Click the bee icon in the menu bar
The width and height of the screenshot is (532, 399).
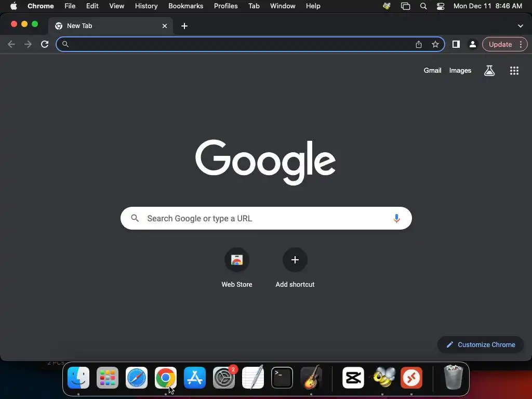pos(387,6)
